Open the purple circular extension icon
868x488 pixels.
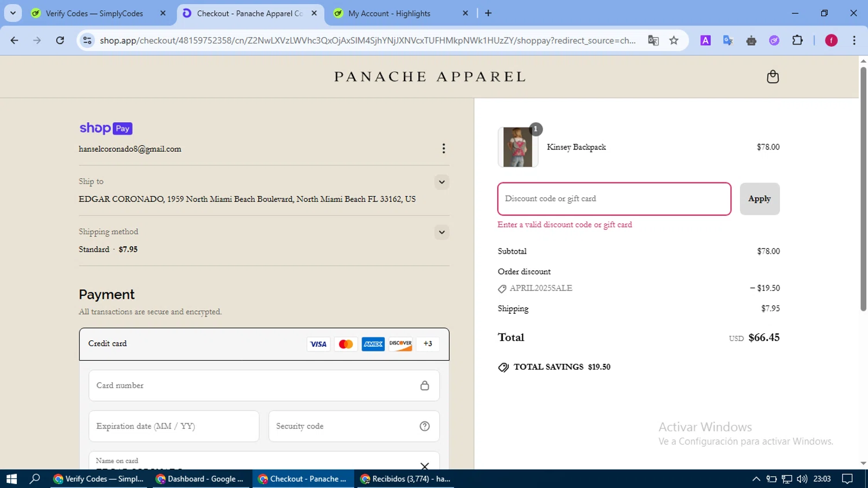(x=774, y=40)
